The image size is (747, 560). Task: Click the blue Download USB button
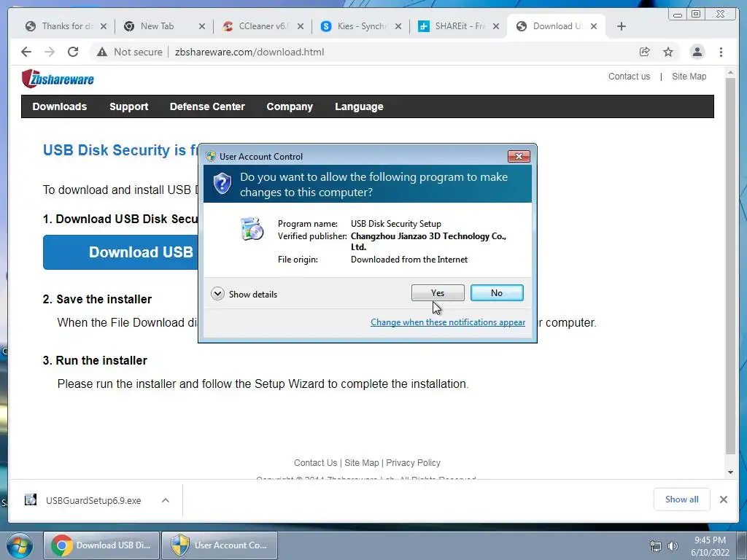(x=121, y=252)
